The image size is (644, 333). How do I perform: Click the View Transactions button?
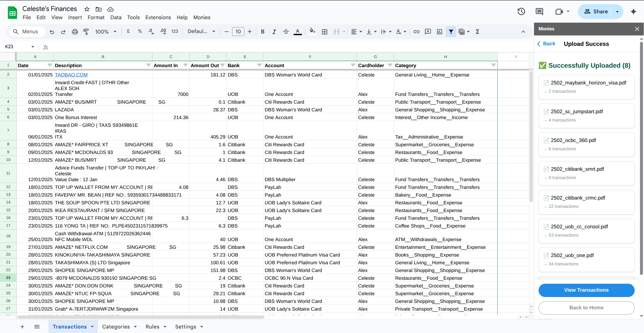point(586,290)
